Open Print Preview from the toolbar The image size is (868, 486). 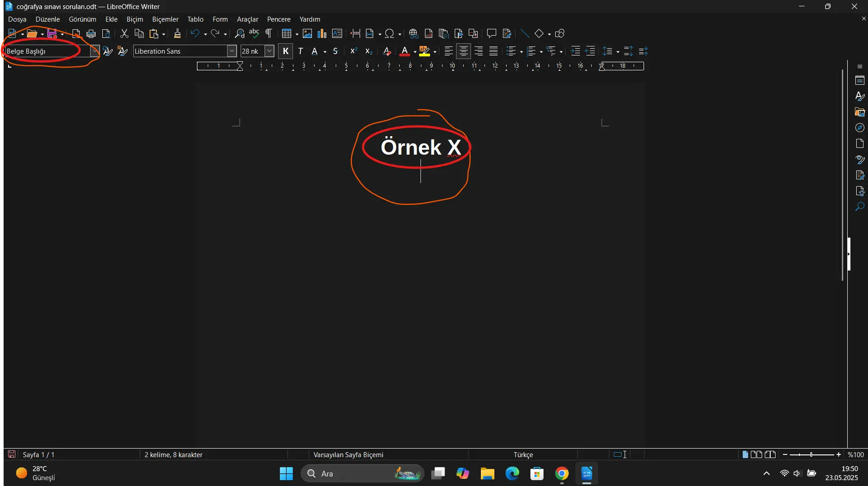click(x=106, y=33)
